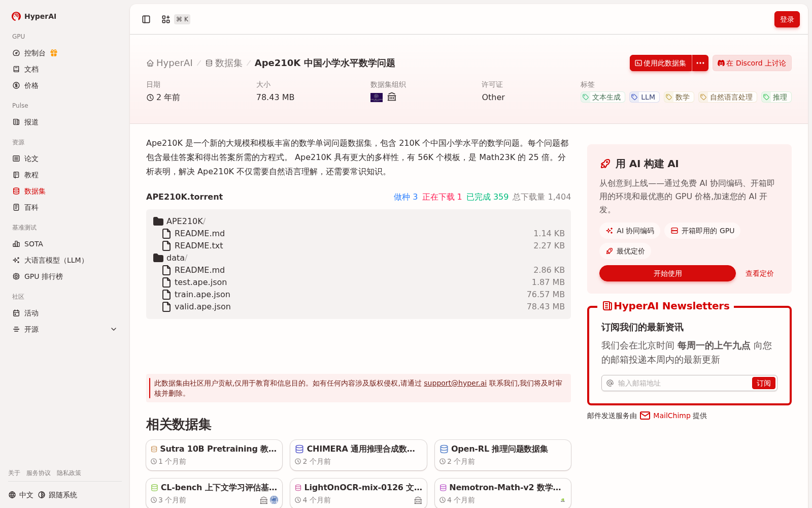The image size is (812, 508).
Task: Open 大语言模型（LLM） page
Action: point(65,260)
